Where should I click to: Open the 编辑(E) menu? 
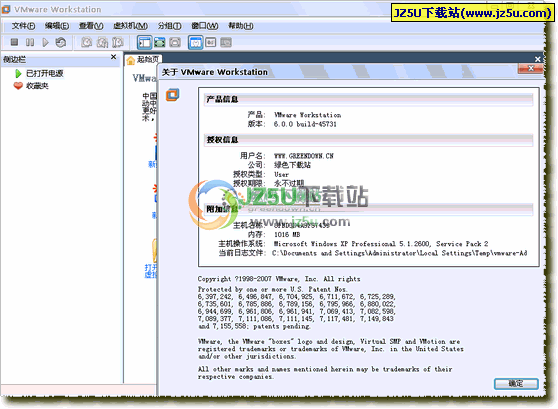(57, 26)
